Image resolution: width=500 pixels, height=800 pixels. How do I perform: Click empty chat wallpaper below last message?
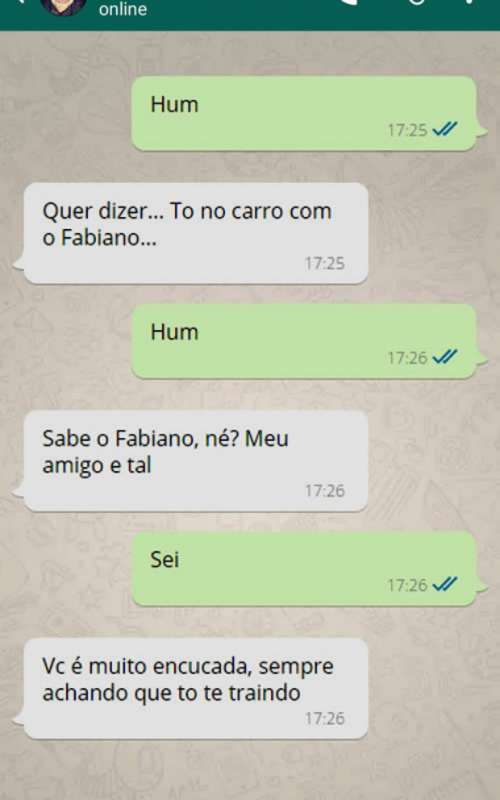coord(250,770)
